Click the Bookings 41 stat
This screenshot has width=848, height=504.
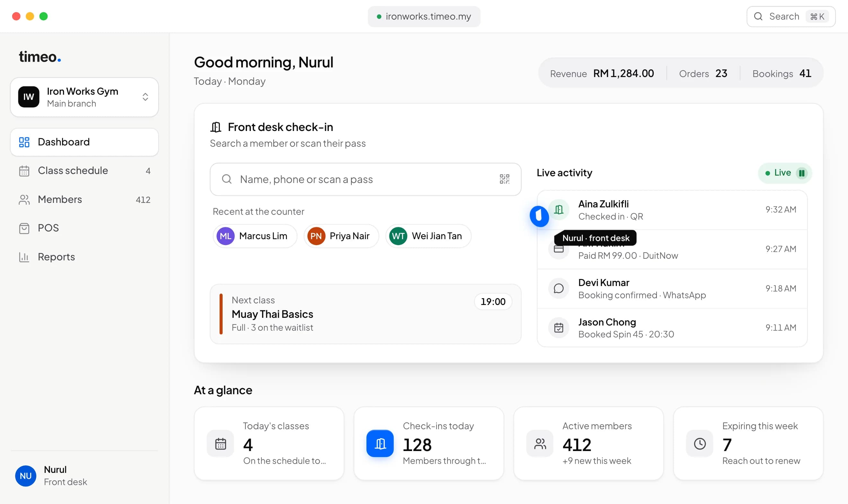(782, 74)
